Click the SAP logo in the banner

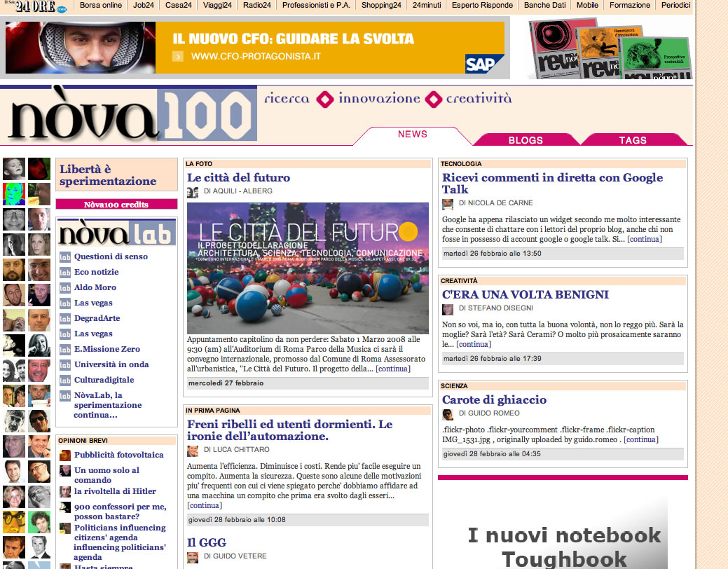tap(484, 64)
